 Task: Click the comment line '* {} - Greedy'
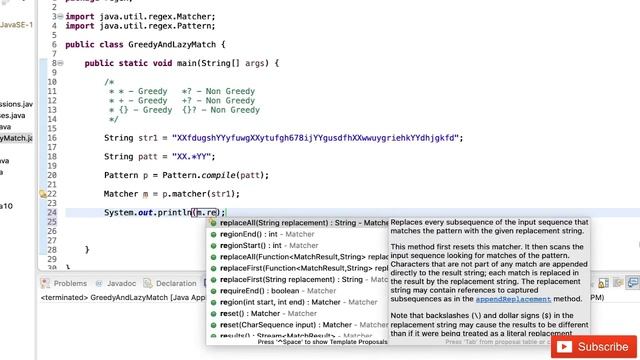pos(184,110)
